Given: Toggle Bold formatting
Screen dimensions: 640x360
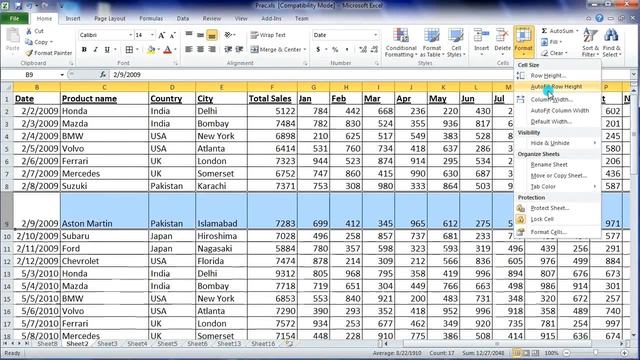Looking at the screenshot, I should [84, 50].
